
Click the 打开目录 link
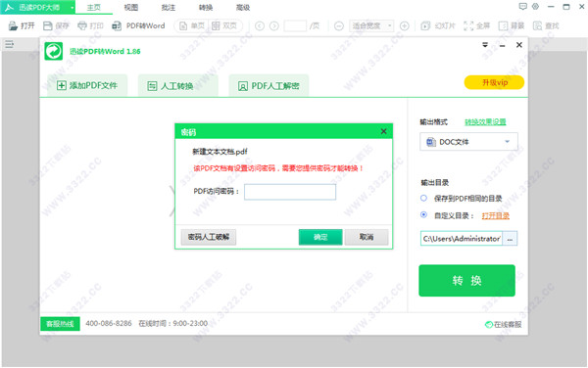[495, 215]
